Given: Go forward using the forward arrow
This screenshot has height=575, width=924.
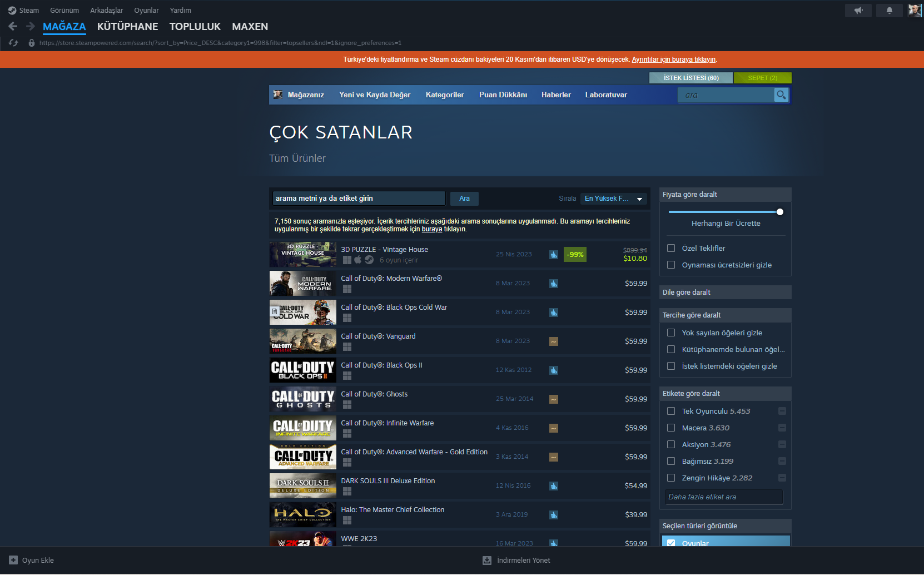Looking at the screenshot, I should [x=30, y=26].
